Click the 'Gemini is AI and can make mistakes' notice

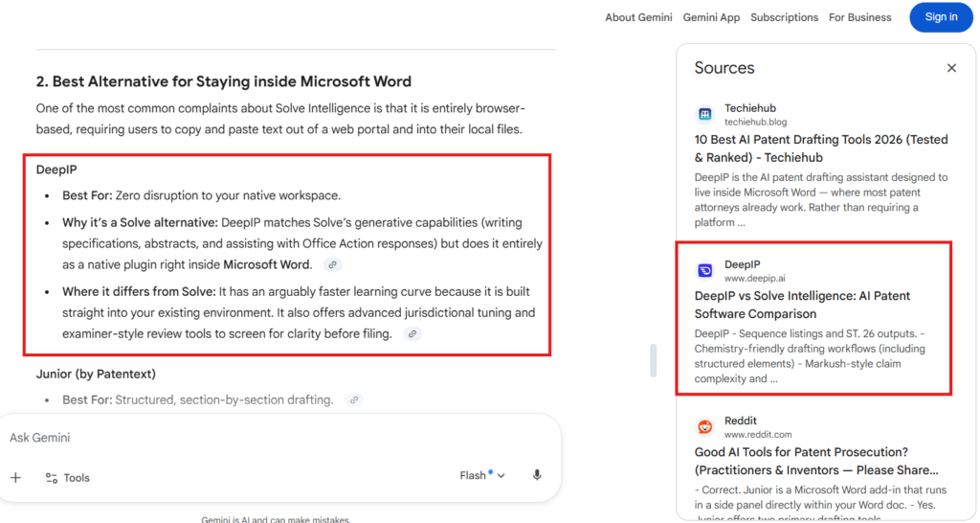pos(276,519)
